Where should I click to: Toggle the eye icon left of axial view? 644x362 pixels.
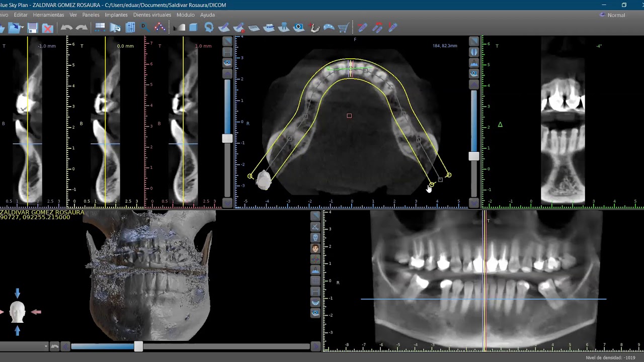pos(227,63)
